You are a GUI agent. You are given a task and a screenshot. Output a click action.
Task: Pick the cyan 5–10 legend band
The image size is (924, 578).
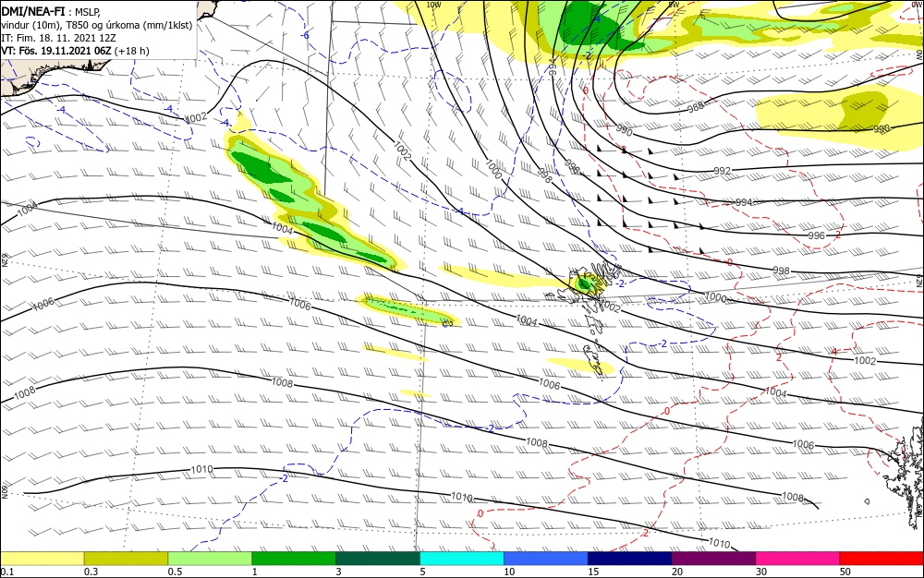click(x=462, y=559)
